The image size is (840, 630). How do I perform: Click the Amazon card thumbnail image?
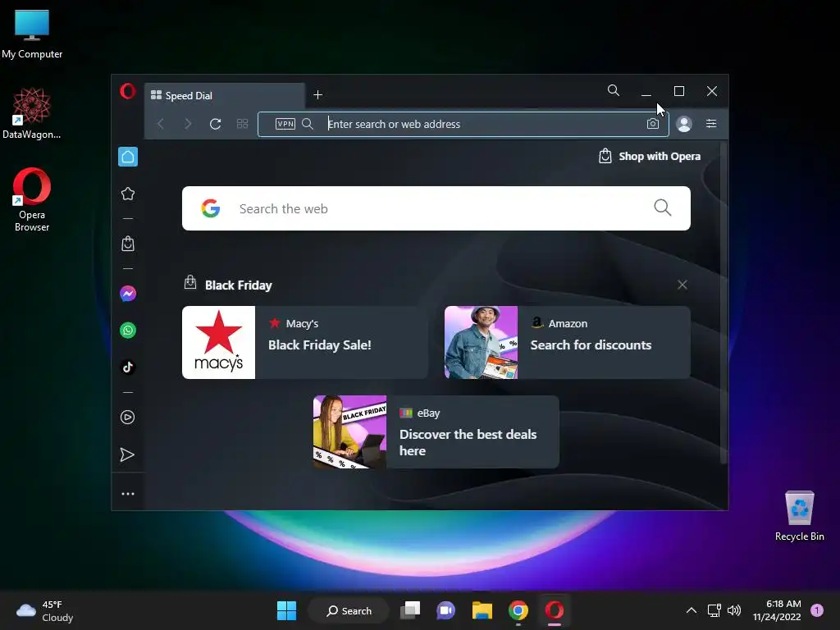[481, 342]
